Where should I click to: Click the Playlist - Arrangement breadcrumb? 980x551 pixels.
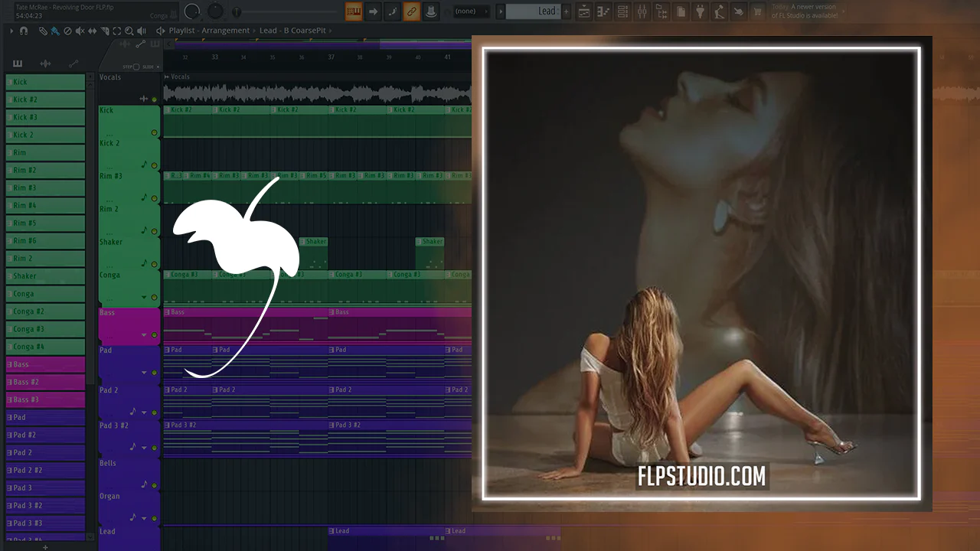coord(209,31)
